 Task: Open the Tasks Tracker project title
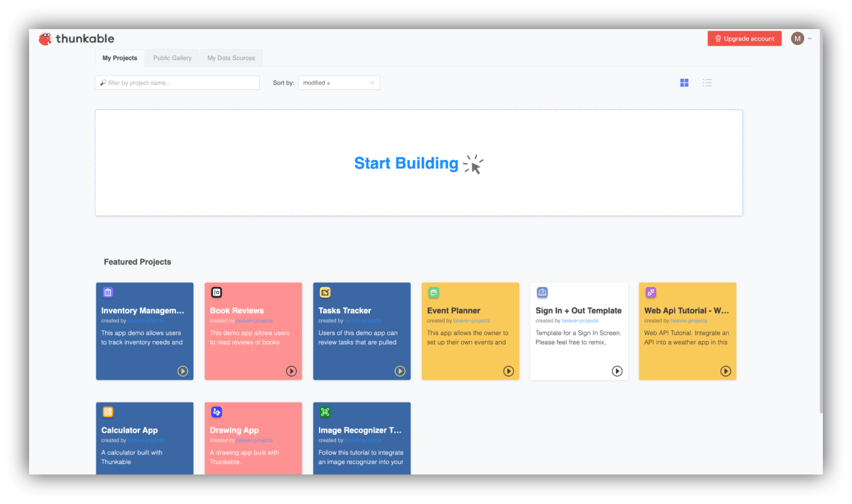(x=345, y=311)
